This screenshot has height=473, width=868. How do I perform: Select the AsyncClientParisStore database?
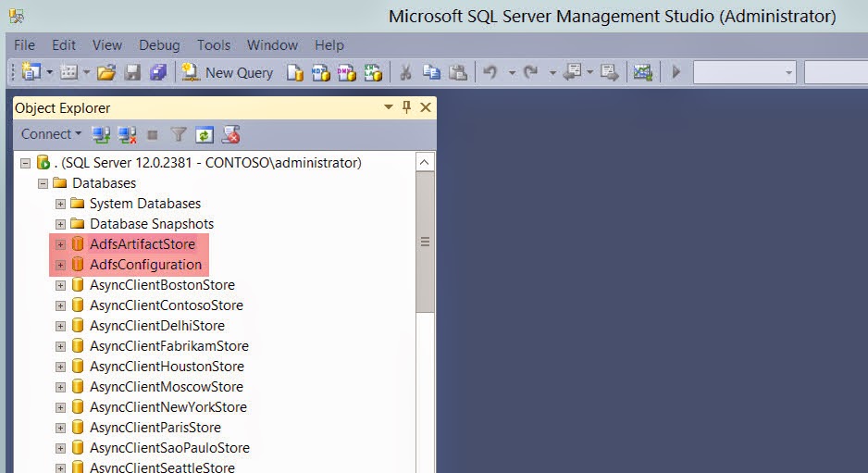pyautogui.click(x=155, y=428)
